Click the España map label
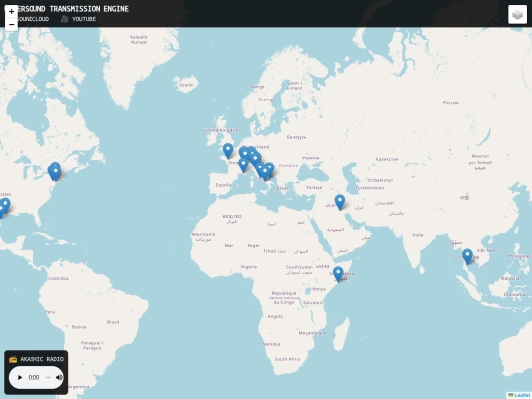 click(223, 185)
